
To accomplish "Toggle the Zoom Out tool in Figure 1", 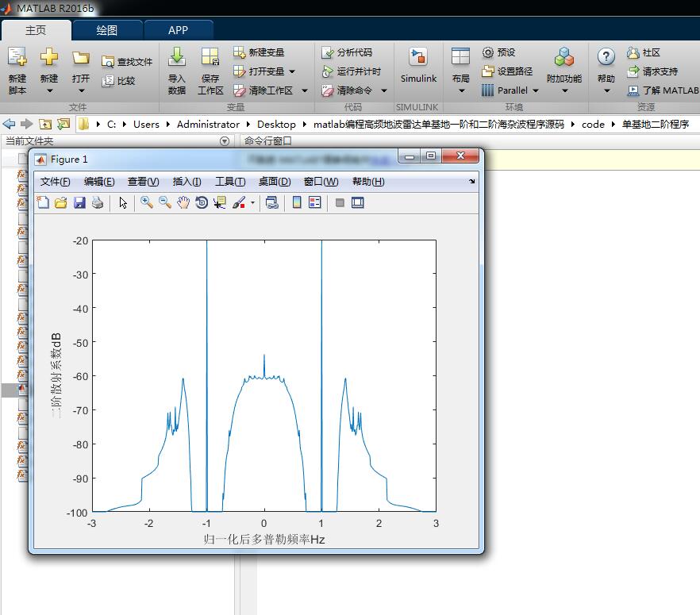I will 165,202.
